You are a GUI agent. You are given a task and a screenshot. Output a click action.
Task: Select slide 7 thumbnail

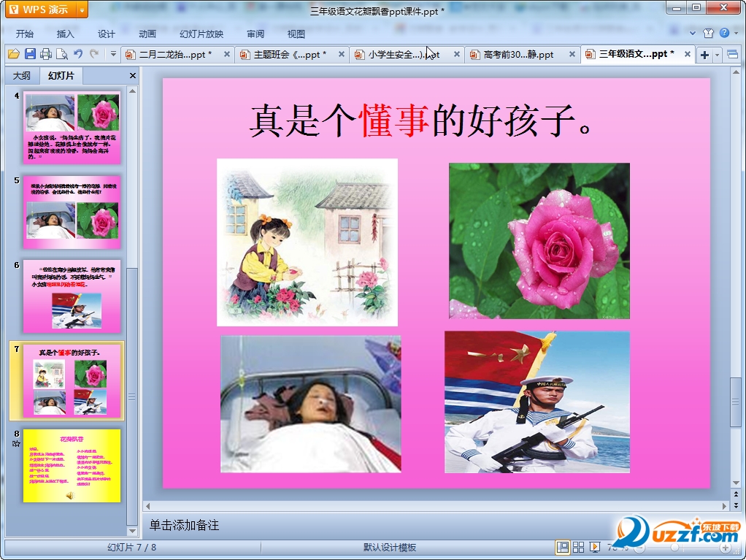pos(72,380)
